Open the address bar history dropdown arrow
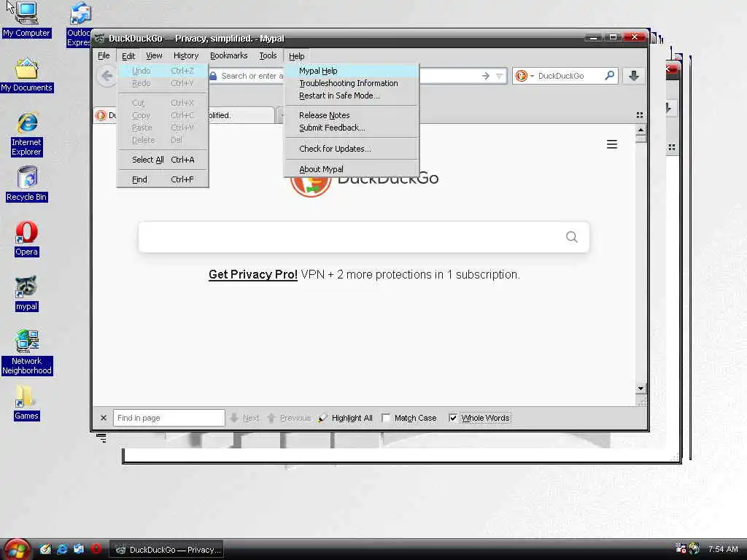Viewport: 747px width, 560px height. click(499, 76)
